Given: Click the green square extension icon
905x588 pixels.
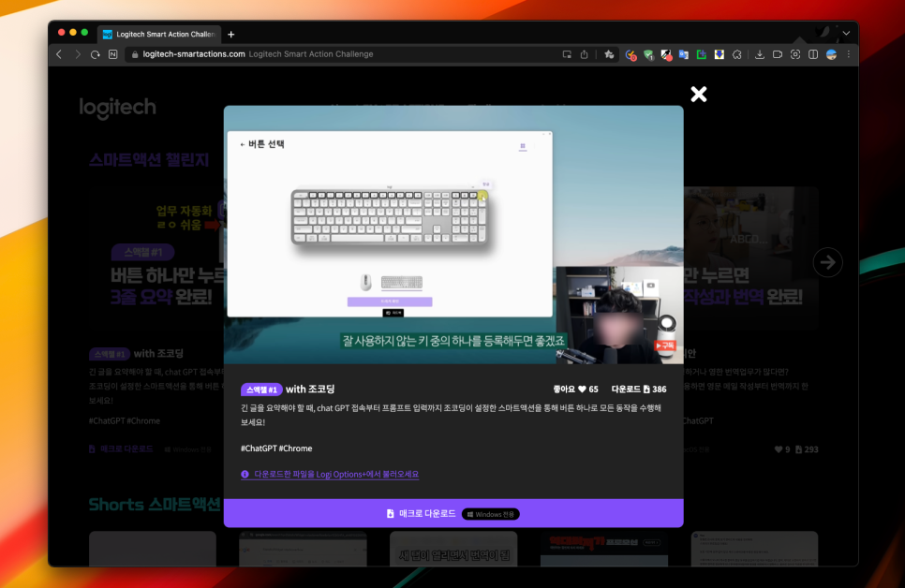Looking at the screenshot, I should click(702, 55).
